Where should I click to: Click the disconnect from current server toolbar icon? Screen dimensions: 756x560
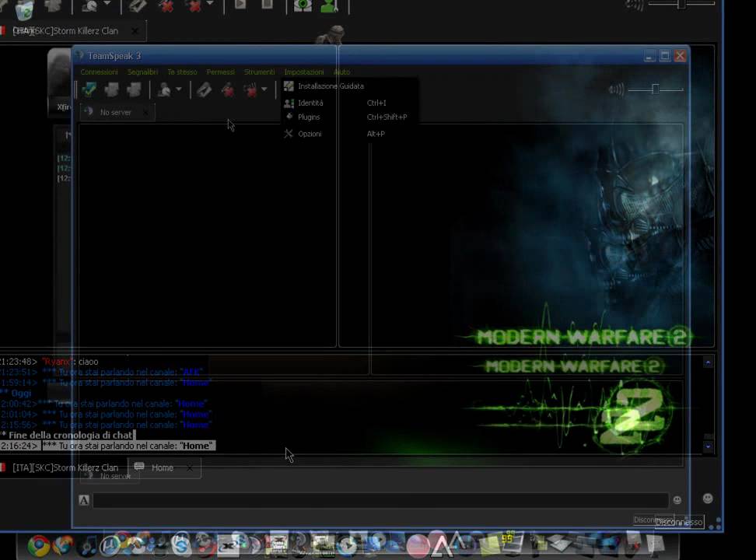[112, 89]
